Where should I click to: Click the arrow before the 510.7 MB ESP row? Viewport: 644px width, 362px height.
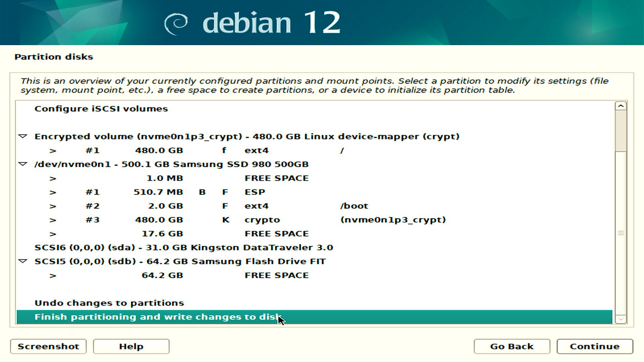click(53, 192)
